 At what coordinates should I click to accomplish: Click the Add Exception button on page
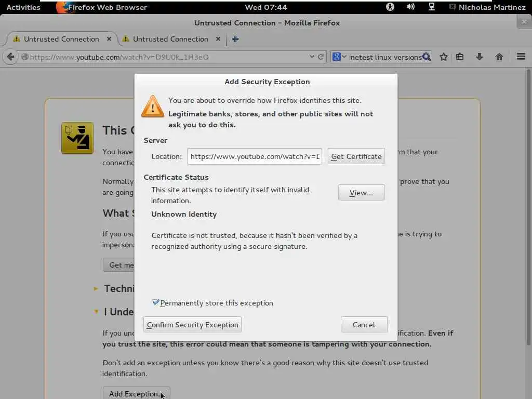tap(137, 394)
